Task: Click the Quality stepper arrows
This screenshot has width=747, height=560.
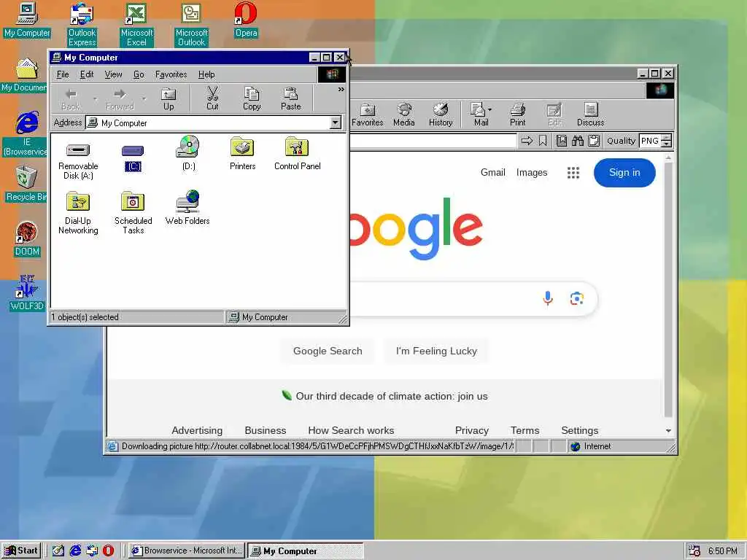Action: (x=667, y=141)
